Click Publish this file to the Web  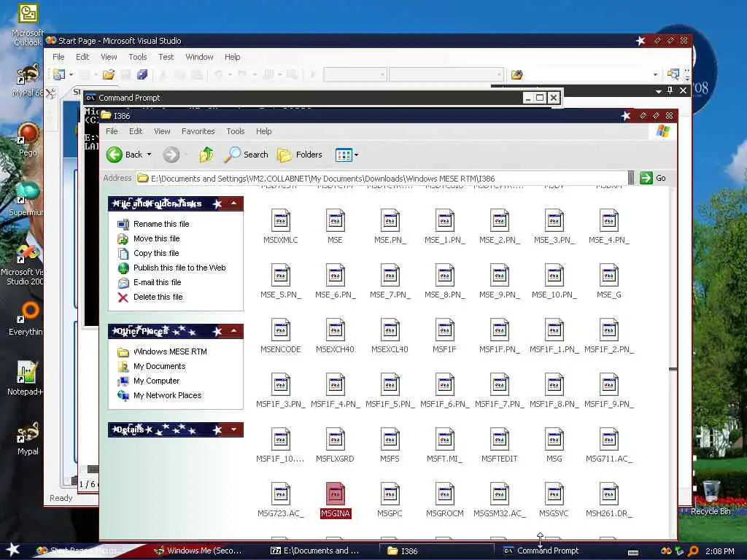click(179, 268)
